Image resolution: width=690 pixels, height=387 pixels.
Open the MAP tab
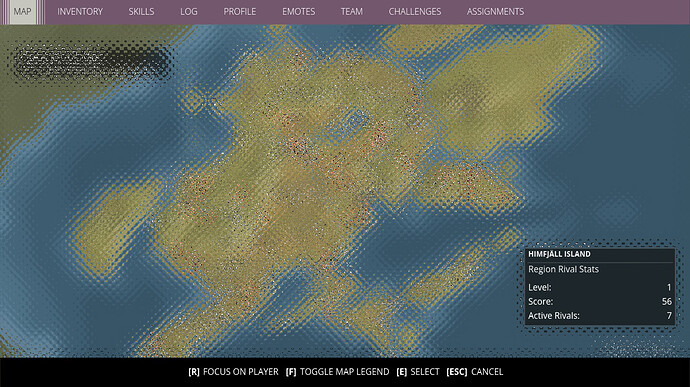(x=22, y=12)
